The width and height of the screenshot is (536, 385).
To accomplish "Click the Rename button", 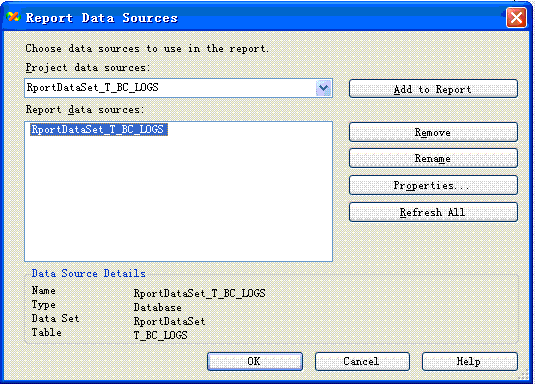I will [433, 158].
